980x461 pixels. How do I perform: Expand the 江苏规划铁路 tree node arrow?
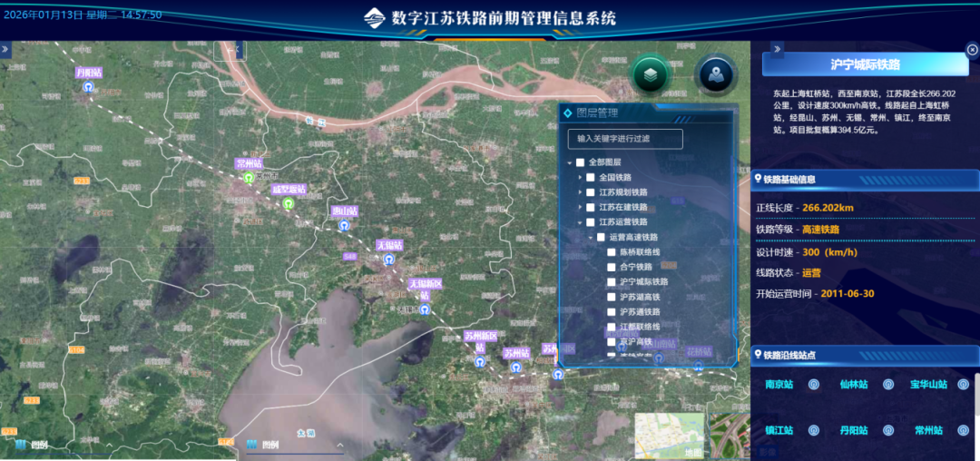click(580, 192)
